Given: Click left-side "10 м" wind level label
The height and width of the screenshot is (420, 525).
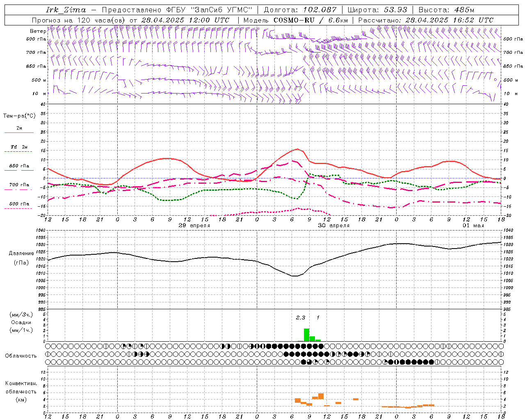Looking at the screenshot, I should tap(39, 94).
